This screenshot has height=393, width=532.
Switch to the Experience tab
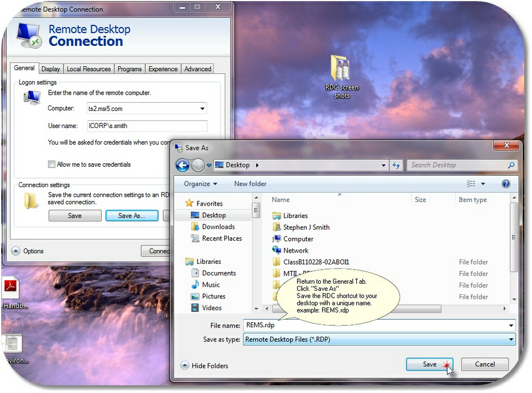click(x=163, y=69)
